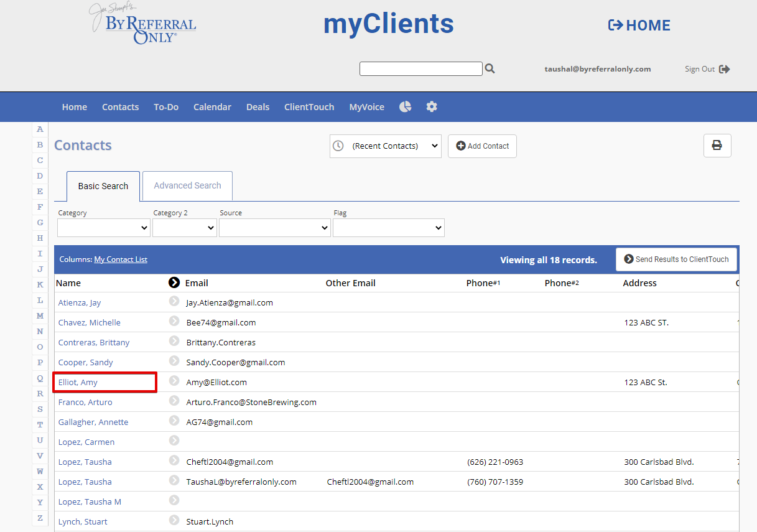
Task: Click phone number (760) 707-1359
Action: click(x=495, y=482)
